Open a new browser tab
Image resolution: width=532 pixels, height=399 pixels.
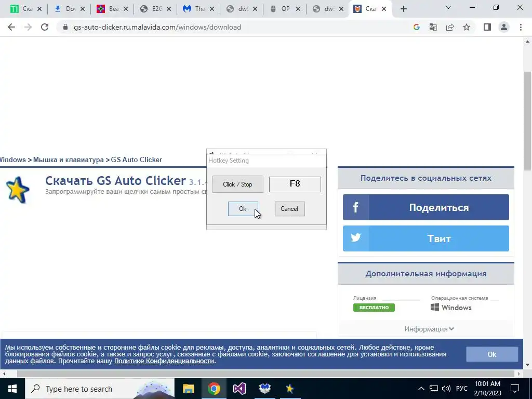pyautogui.click(x=403, y=9)
